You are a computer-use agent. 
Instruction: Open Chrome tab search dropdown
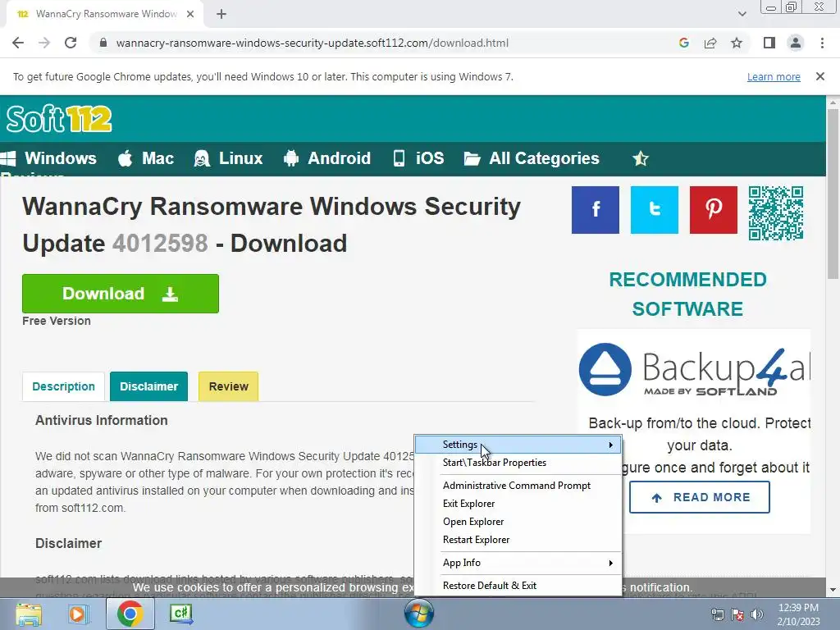coord(742,14)
